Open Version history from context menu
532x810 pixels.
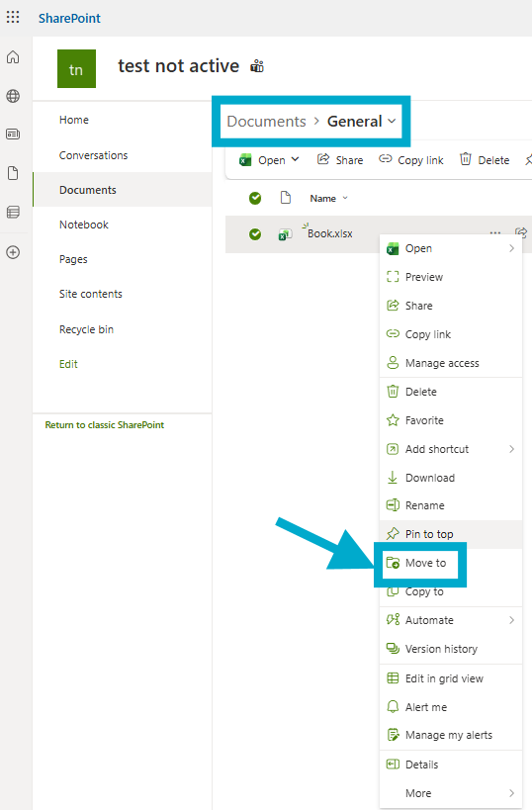click(451, 649)
